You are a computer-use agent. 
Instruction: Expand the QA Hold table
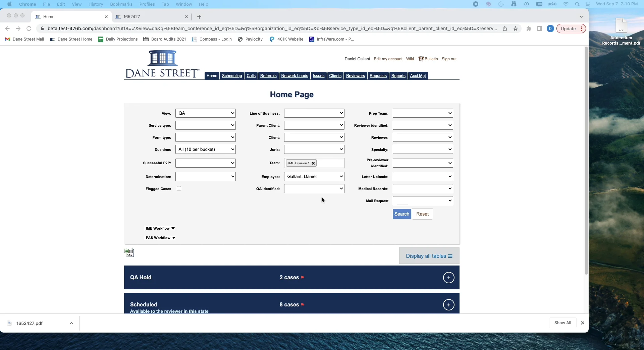pyautogui.click(x=448, y=278)
